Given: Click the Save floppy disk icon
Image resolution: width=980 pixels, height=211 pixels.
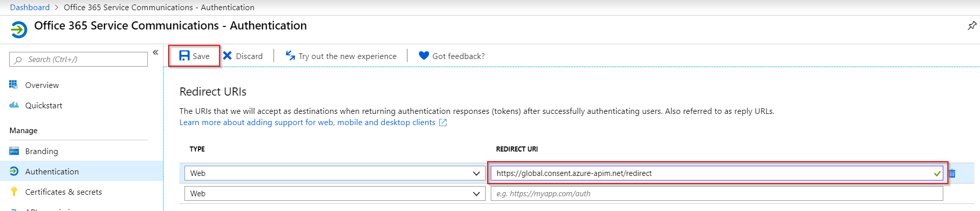Looking at the screenshot, I should (x=184, y=56).
